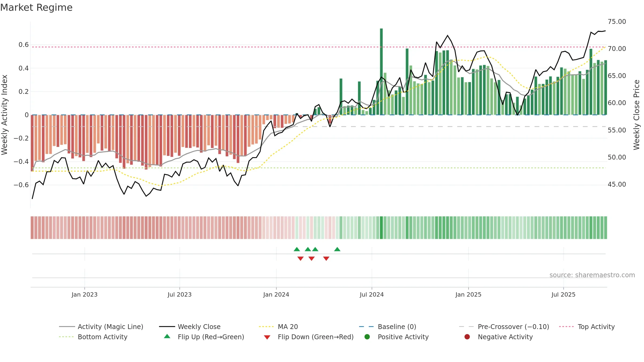Image resolution: width=644 pixels, height=362 pixels.
Task: Toggle the MA 20 legend entry
Action: tap(278, 327)
